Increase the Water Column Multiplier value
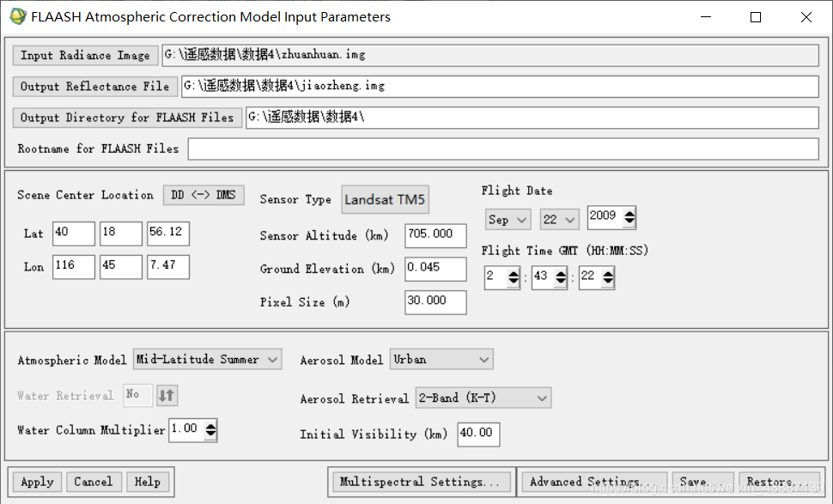 pos(211,426)
